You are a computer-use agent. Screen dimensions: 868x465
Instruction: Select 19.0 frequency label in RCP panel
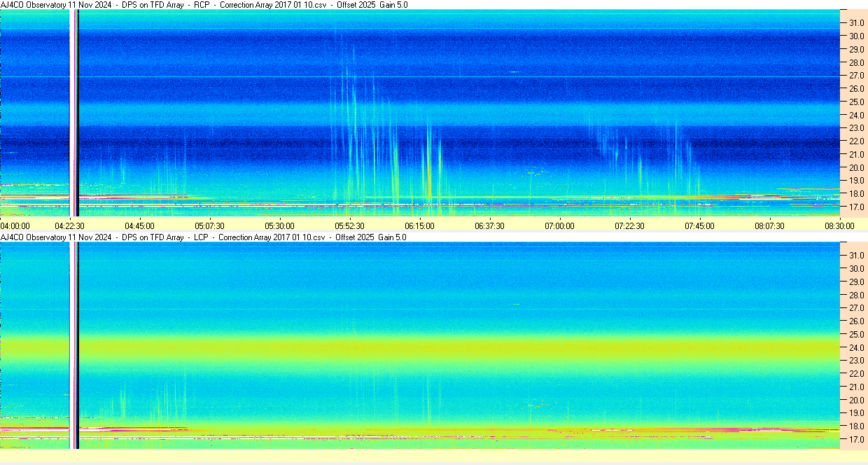857,181
